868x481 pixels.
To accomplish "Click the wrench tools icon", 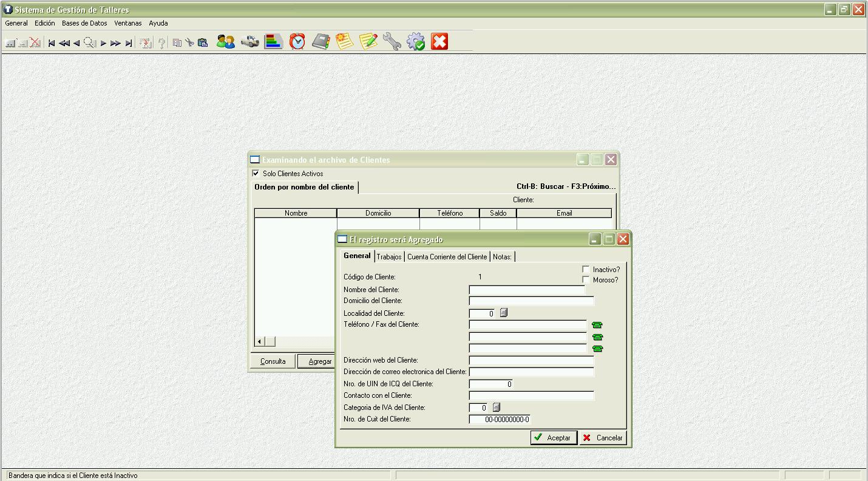I will point(392,41).
